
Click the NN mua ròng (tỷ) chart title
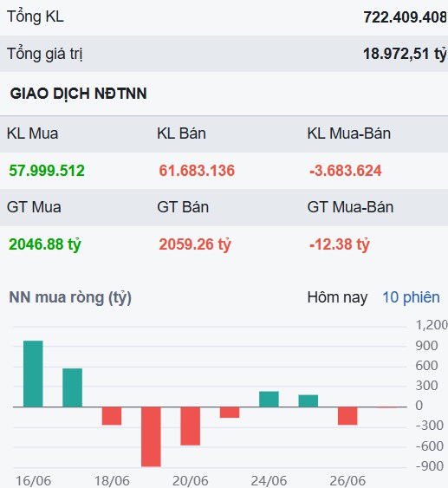[70, 298]
